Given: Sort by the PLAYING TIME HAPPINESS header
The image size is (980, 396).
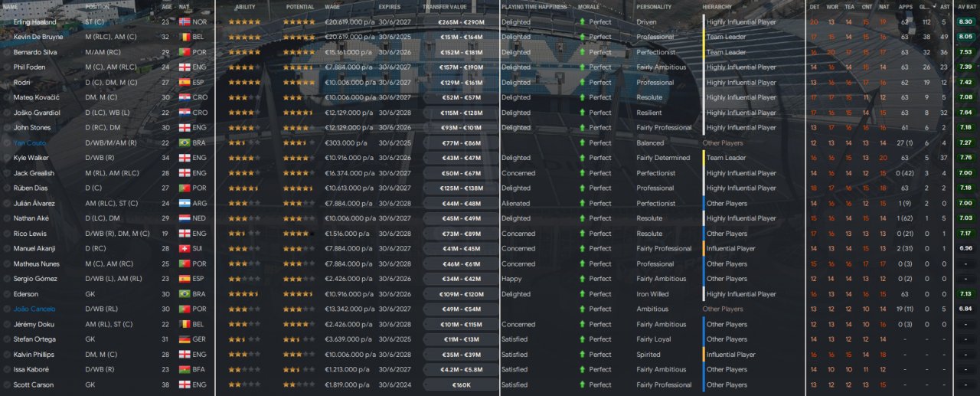Looking at the screenshot, I should 534,7.
